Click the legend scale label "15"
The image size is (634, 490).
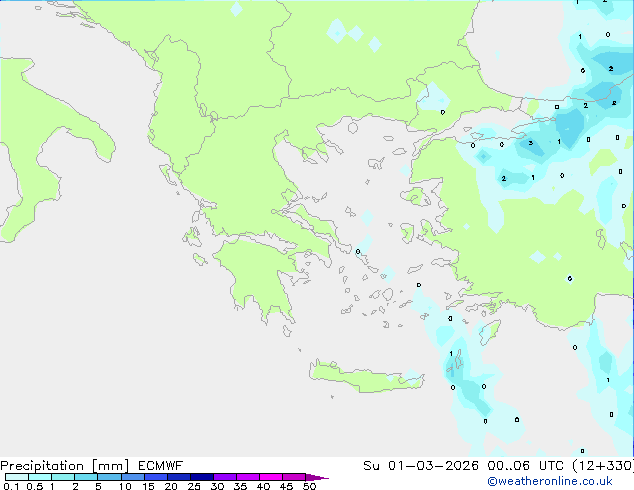click(x=148, y=486)
